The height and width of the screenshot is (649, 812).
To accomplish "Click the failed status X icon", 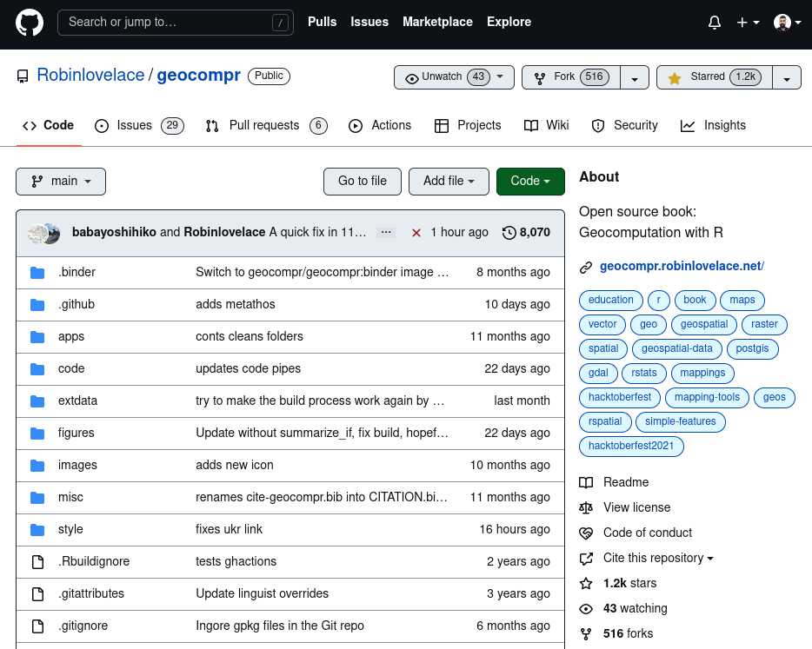I will tap(416, 233).
